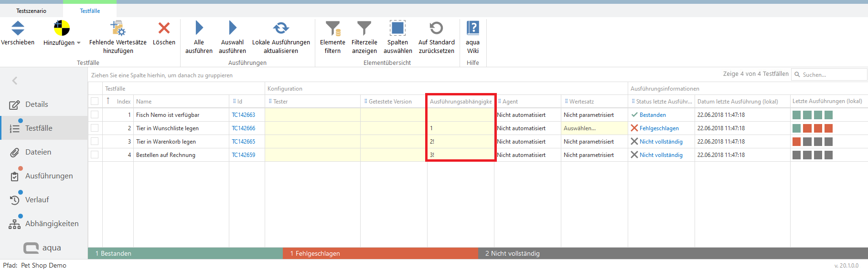Open test case link TC142663
Viewport: 868px width, 270px height.
click(244, 115)
